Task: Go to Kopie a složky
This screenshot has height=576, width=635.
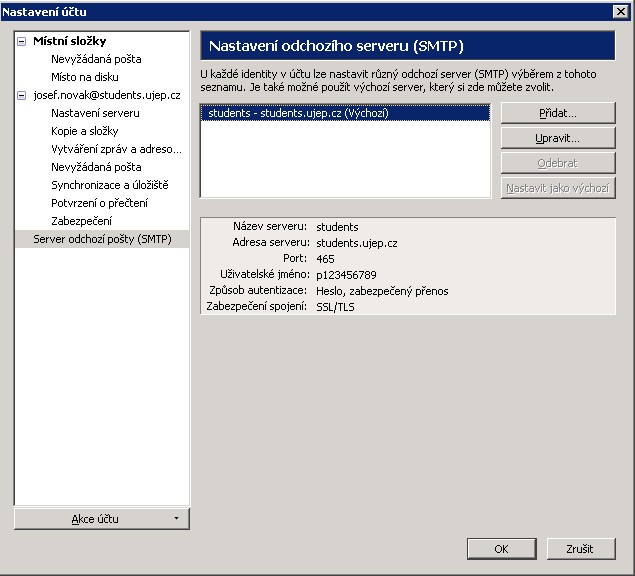Action: coord(85,131)
